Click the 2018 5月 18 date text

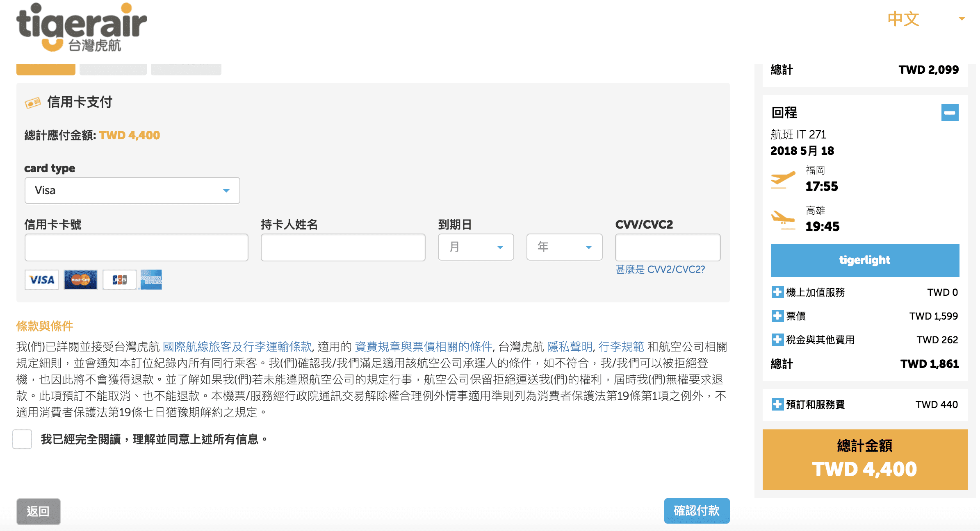802,151
